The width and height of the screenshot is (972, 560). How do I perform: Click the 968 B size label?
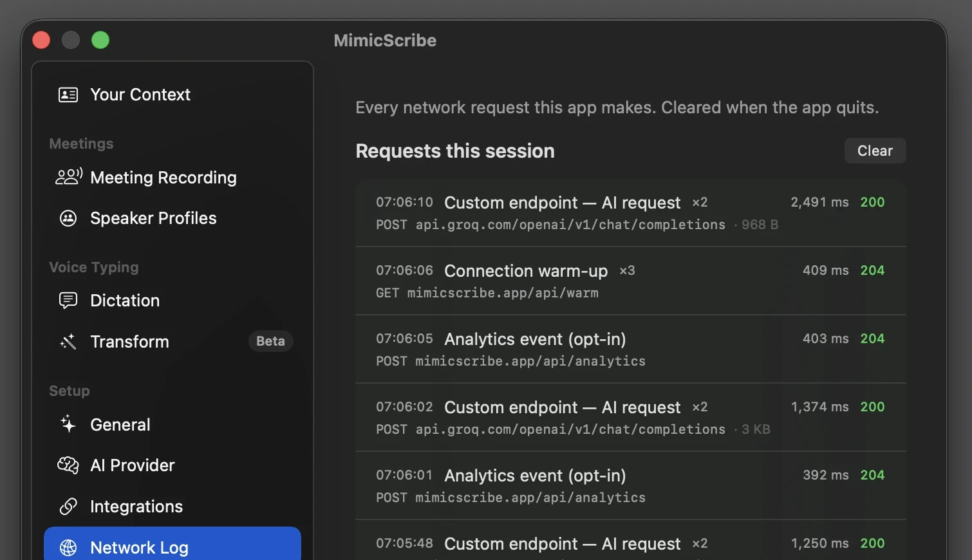(760, 225)
